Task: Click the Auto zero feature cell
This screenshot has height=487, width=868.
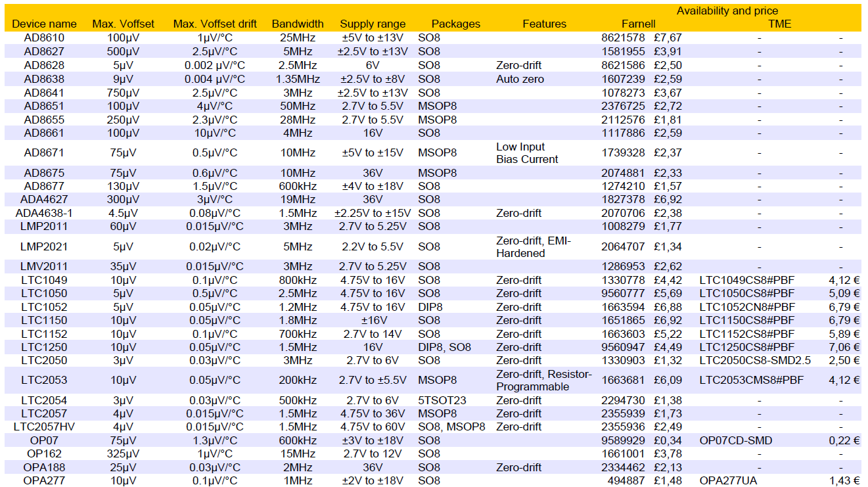Action: pos(520,79)
